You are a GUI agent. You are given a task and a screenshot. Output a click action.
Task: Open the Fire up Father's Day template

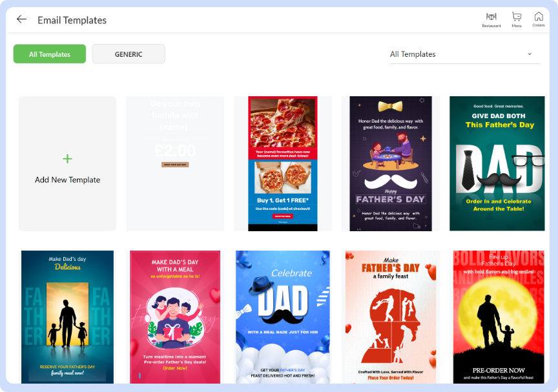click(x=497, y=316)
